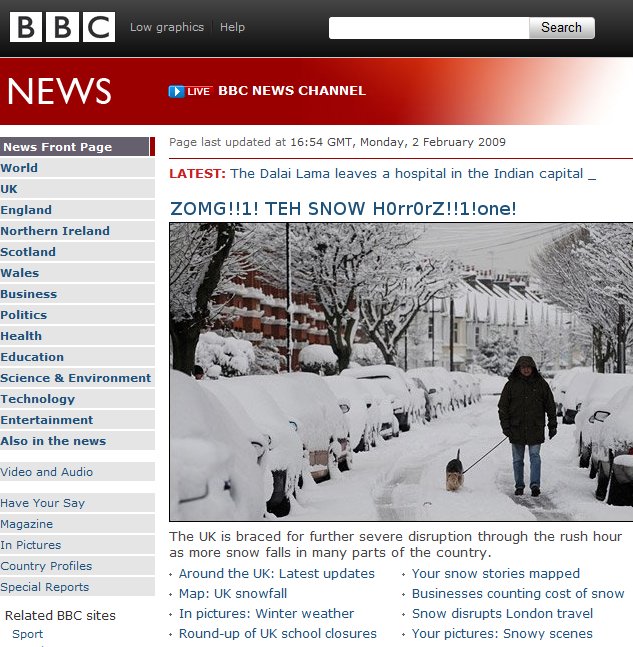Screen dimensions: 633x647
Task: Read the Dalai Lama latest headline
Action: coord(406,174)
